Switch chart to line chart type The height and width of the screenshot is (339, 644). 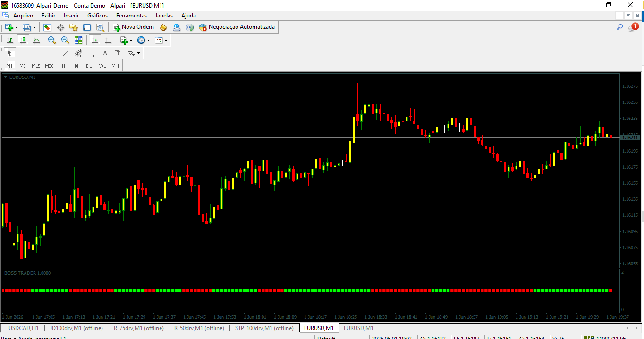36,40
